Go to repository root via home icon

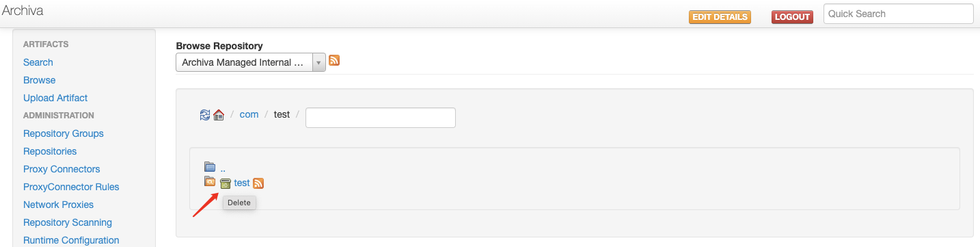pos(219,115)
